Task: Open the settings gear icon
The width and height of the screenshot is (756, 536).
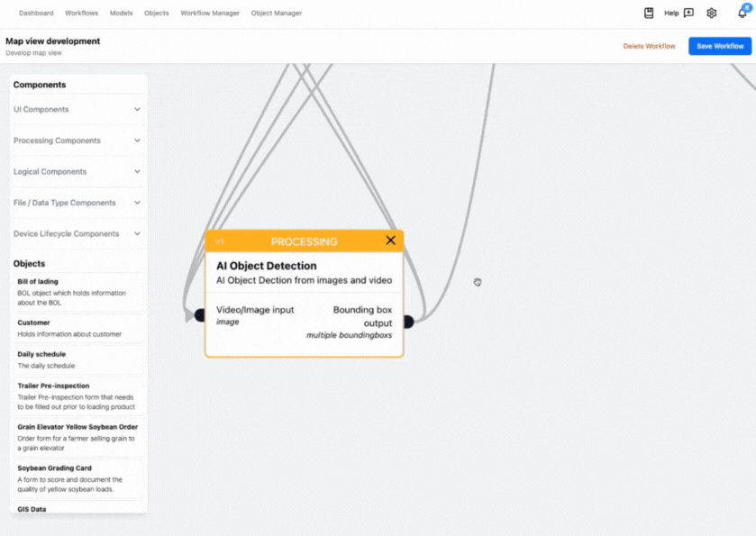Action: click(711, 13)
